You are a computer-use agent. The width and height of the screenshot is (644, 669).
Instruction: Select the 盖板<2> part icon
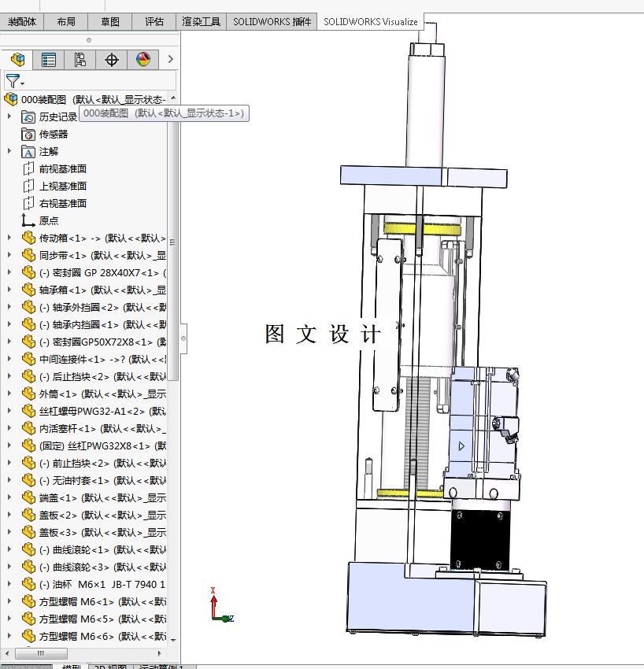(x=28, y=515)
